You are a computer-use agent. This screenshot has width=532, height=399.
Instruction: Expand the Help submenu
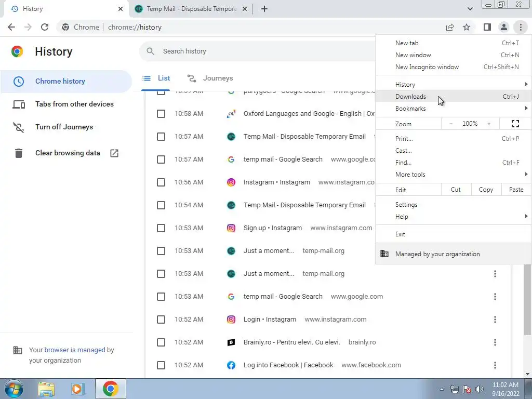(x=453, y=217)
